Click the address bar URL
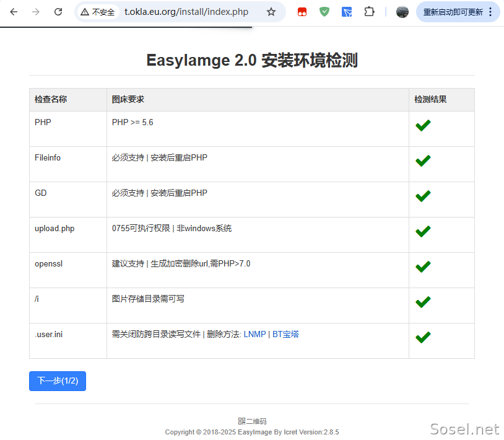The width and height of the screenshot is (504, 440). pyautogui.click(x=186, y=12)
